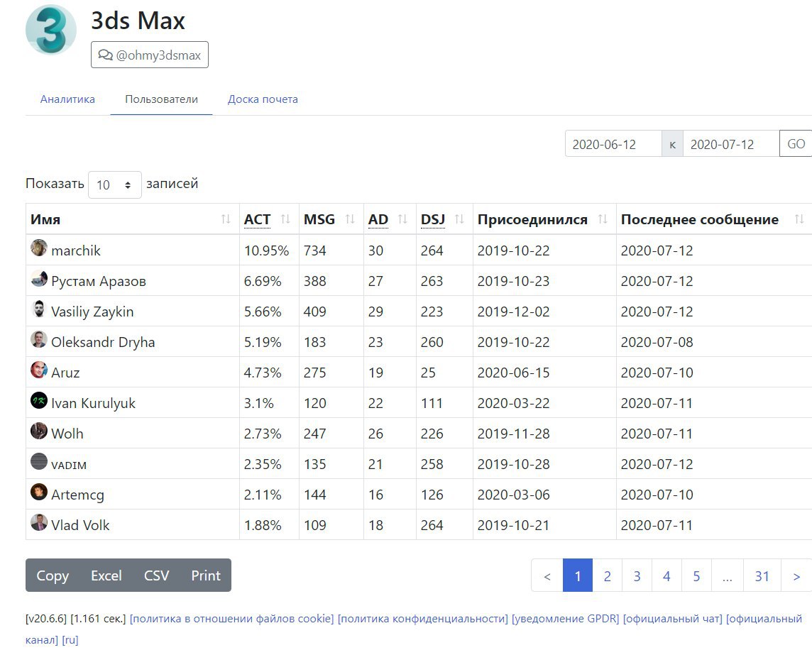
Task: Click the 10.95% activity value for marchik
Action: (266, 250)
